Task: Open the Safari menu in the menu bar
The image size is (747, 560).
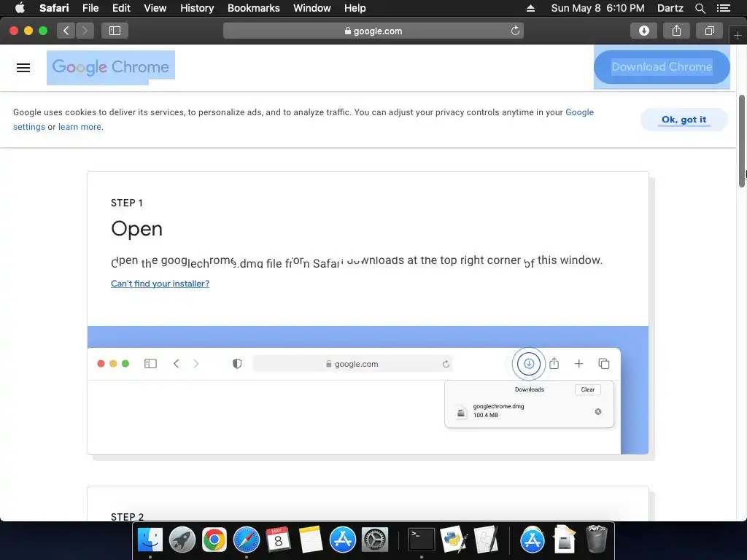Action: click(x=54, y=8)
